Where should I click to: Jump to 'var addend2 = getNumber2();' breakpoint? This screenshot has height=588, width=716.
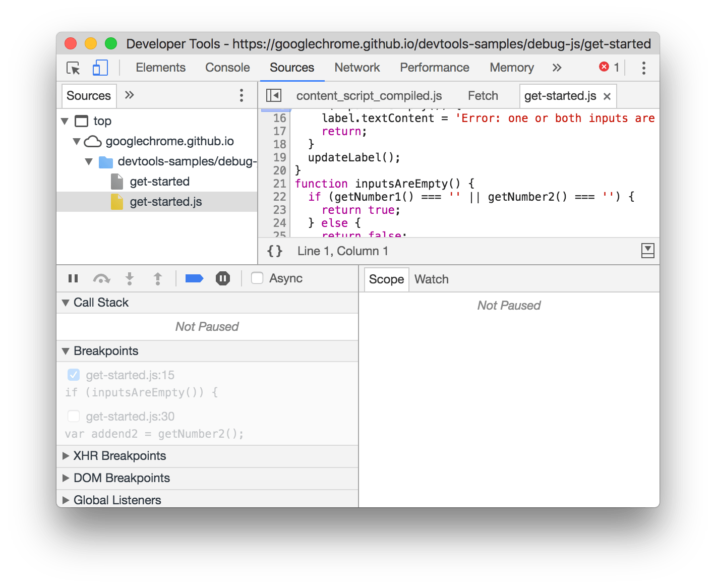(154, 434)
